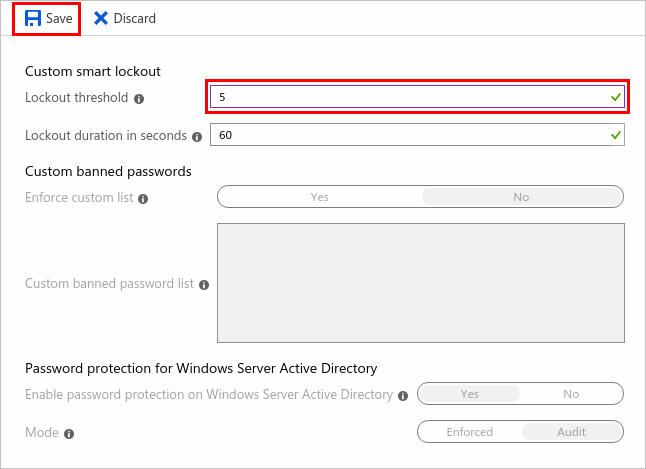Switch Mode to Enforced
The image size is (646, 469).
[470, 432]
